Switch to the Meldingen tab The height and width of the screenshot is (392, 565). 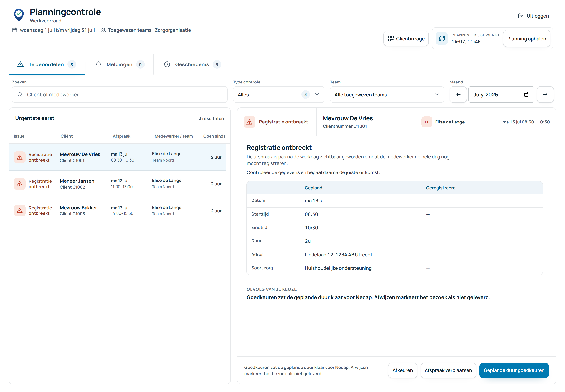tap(119, 65)
